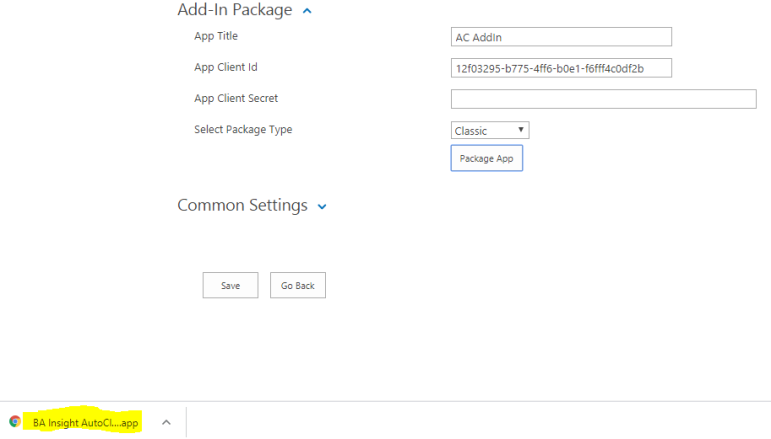Click the Add-In Package heading text
The height and width of the screenshot is (439, 771).
pyautogui.click(x=235, y=10)
